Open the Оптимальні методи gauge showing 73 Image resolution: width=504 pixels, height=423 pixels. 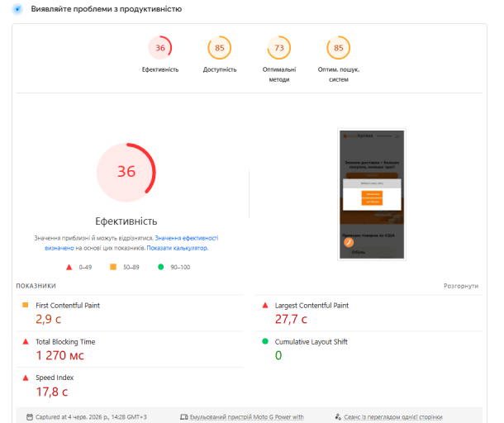[279, 48]
